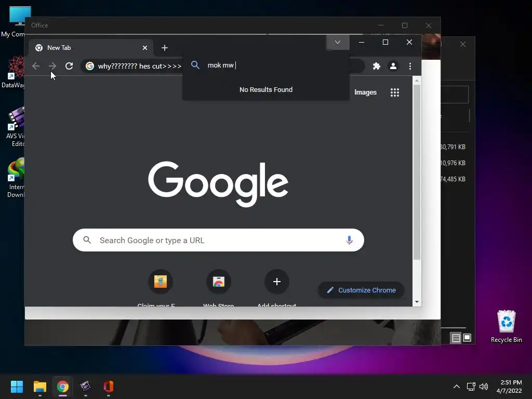Select the DataWag desktop shortcut

[x=14, y=72]
